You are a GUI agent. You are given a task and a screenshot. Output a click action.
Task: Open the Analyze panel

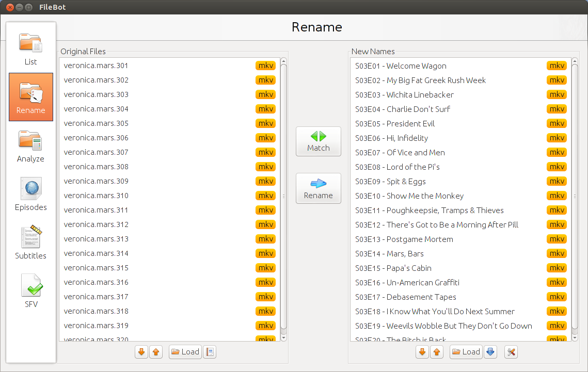point(31,145)
